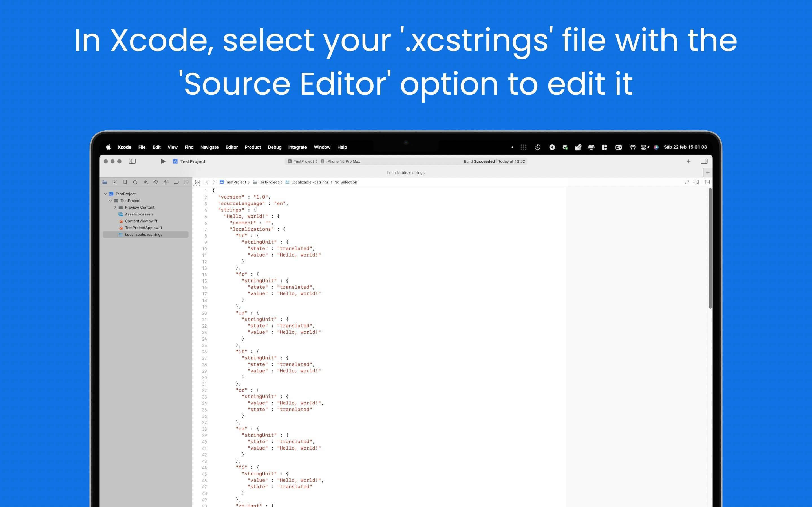This screenshot has height=507, width=812.
Task: Open the Test navigator diamond icon
Action: click(x=156, y=182)
